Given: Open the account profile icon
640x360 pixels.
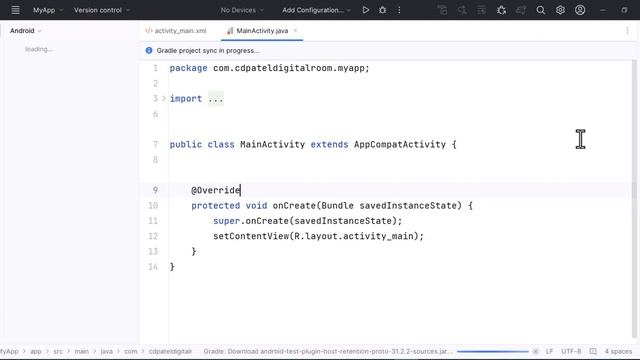Looking at the screenshot, I should point(580,10).
